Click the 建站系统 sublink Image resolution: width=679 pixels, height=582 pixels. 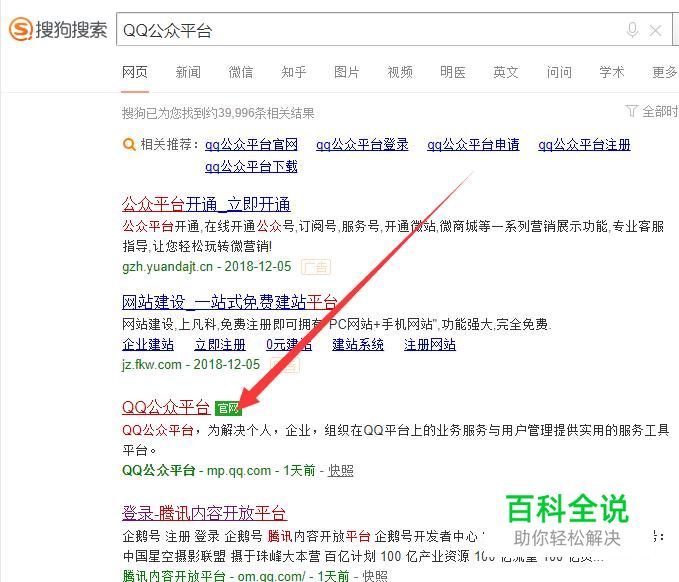tap(358, 345)
